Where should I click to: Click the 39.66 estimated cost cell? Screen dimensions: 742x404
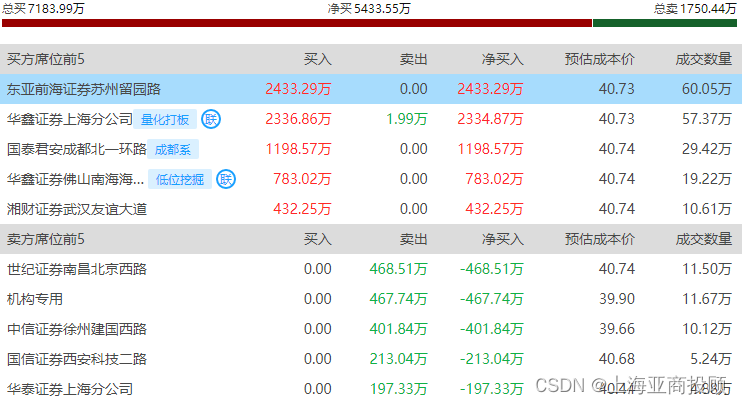click(x=617, y=329)
